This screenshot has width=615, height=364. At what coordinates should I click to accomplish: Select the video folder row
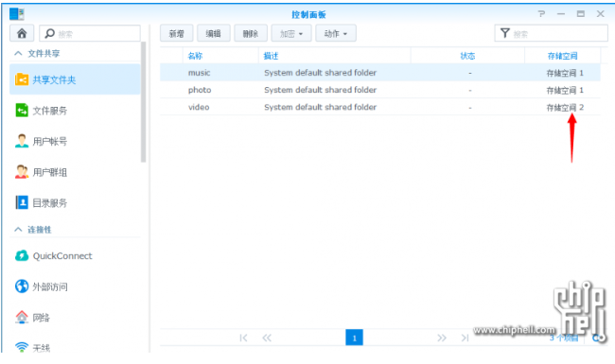pyautogui.click(x=380, y=107)
